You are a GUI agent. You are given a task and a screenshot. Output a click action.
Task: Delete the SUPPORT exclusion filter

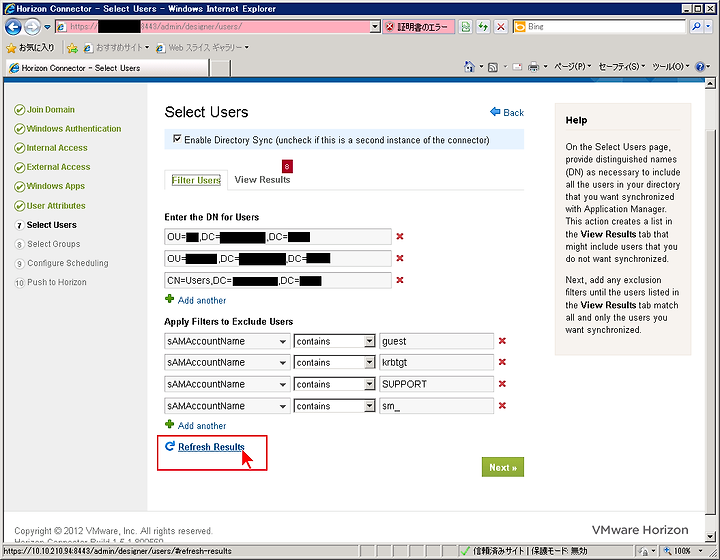(x=502, y=384)
